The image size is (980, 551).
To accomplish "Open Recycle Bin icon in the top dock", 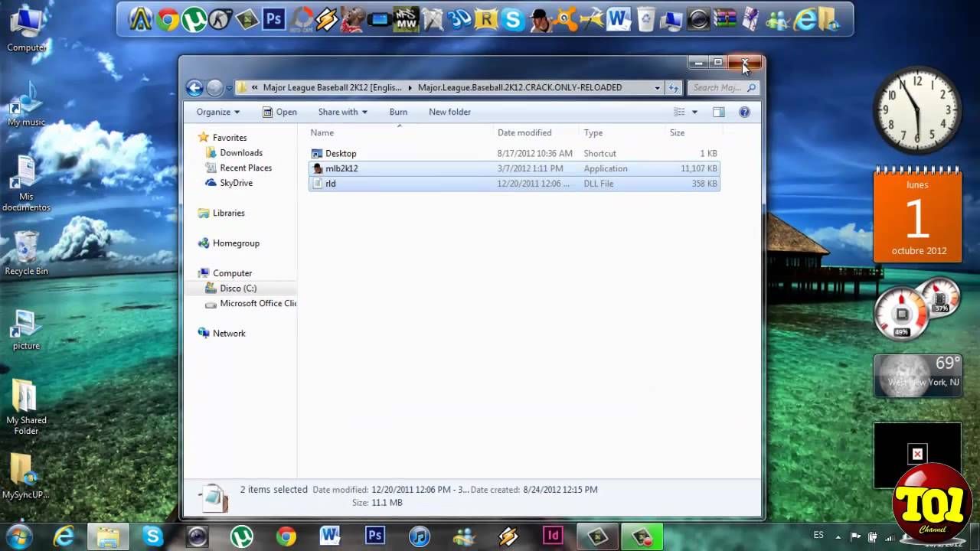I will point(645,19).
